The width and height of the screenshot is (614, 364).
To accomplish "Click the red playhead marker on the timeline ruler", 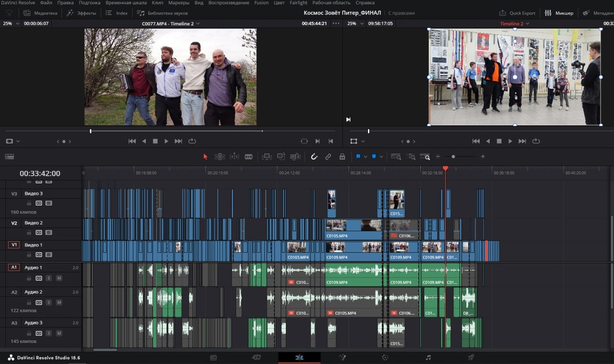I will 445,168.
